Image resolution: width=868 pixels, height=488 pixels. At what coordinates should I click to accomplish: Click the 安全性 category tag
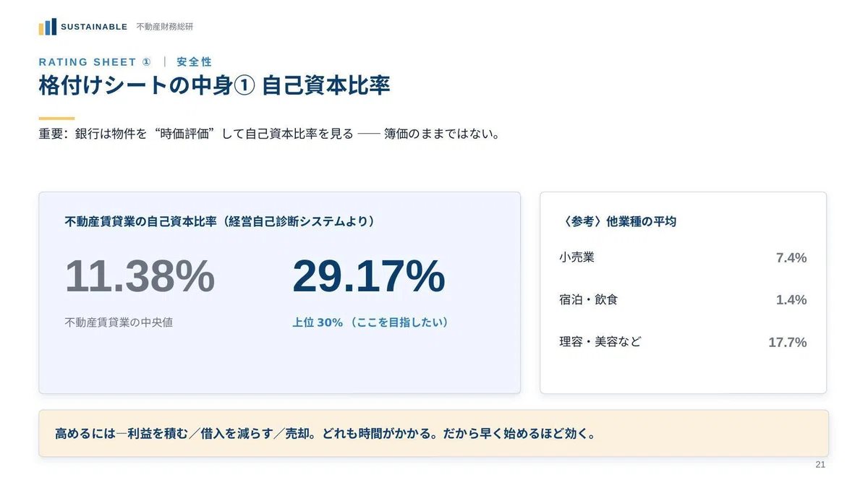(x=195, y=62)
